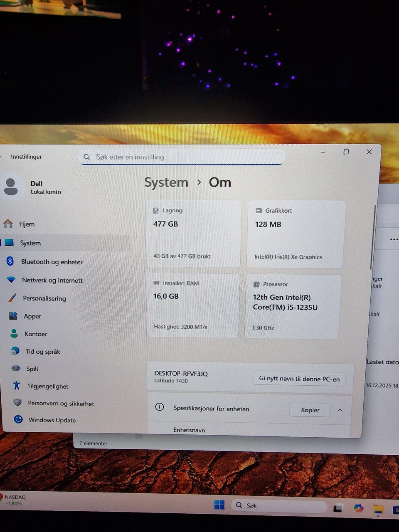The width and height of the screenshot is (399, 532).
Task: Click the Kopier button
Action: click(310, 410)
